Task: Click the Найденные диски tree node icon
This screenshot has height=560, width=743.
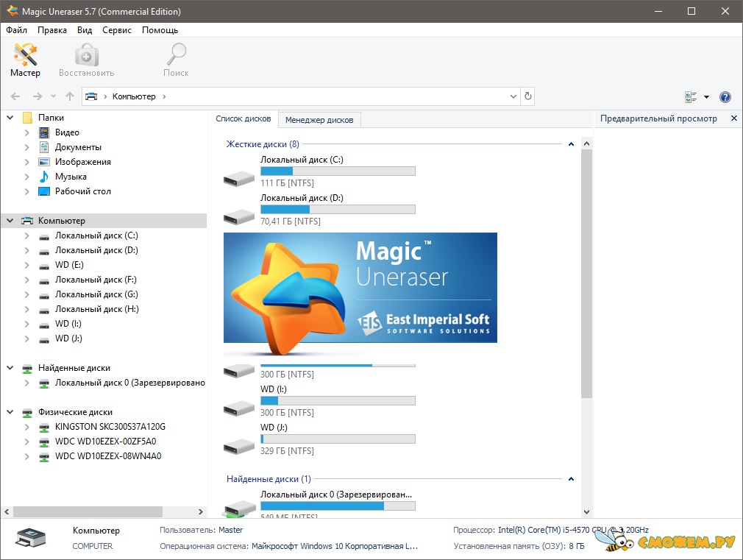Action: click(27, 368)
